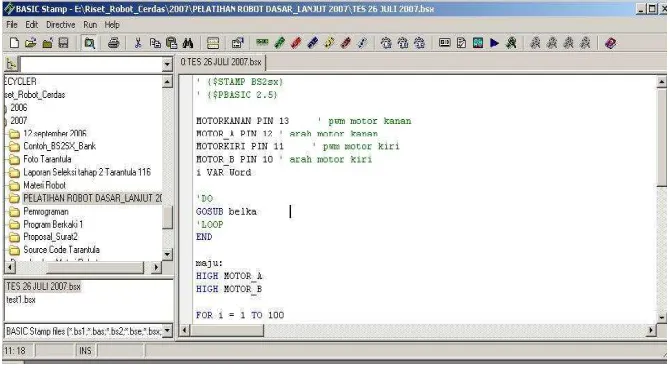
Task: Click the Syntax Check icon
Action: pos(461,43)
